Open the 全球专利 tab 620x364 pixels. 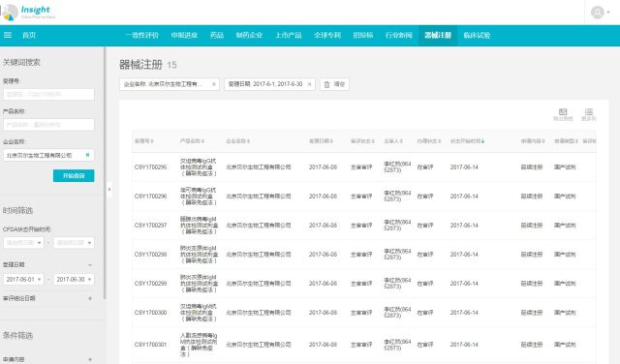click(327, 35)
